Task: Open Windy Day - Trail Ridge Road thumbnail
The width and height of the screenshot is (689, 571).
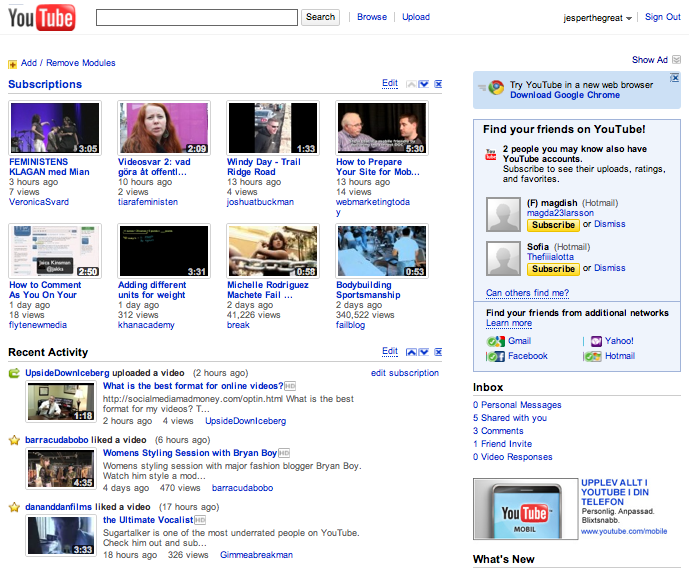Action: (273, 128)
